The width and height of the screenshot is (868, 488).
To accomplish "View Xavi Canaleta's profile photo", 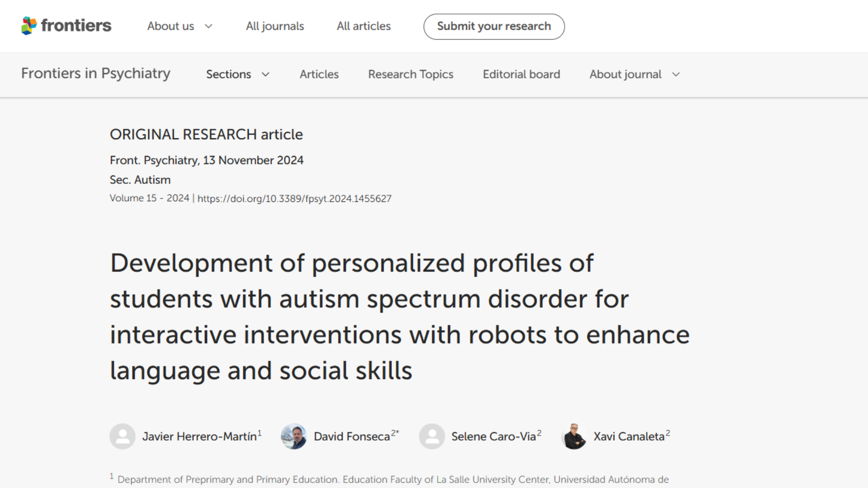I will click(x=574, y=436).
